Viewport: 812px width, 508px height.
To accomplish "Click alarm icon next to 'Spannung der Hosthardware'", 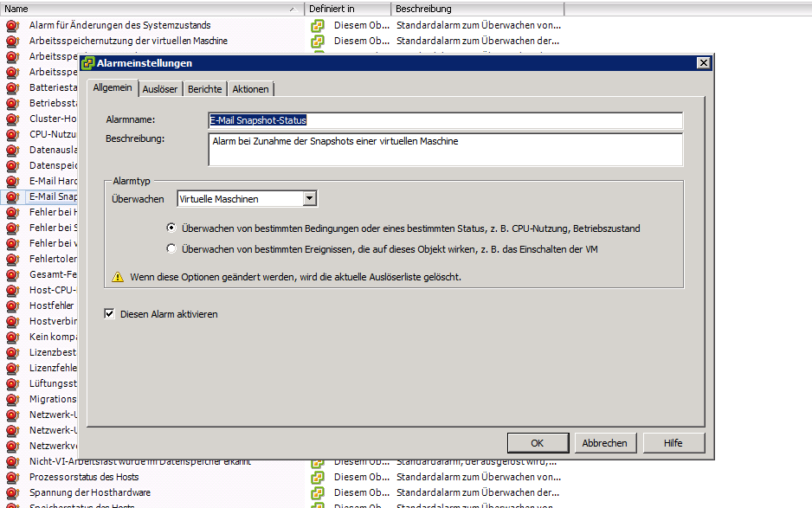I will [x=12, y=493].
